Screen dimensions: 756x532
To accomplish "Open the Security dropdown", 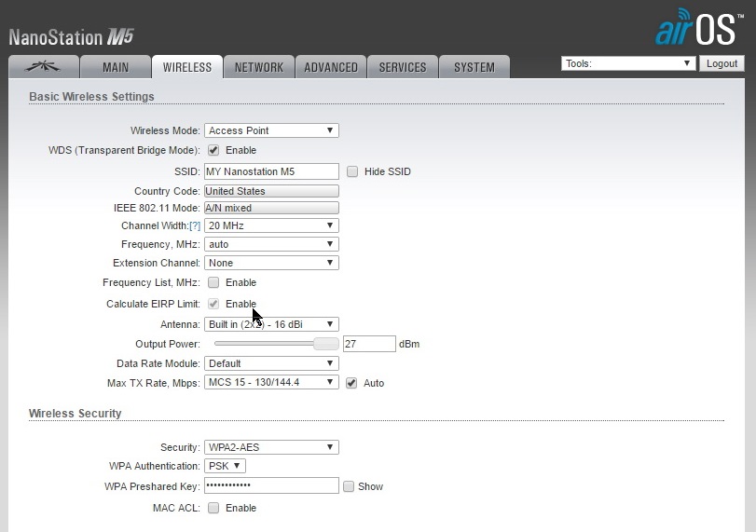I will pos(271,447).
